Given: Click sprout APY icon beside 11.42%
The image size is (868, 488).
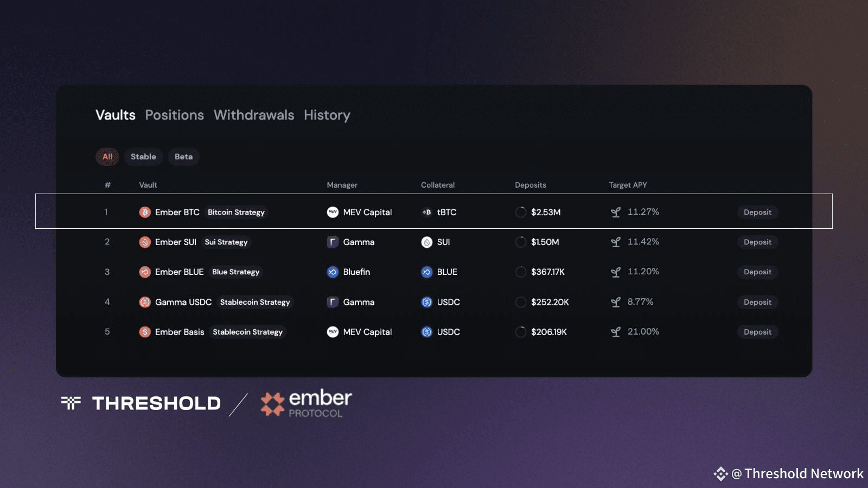Looking at the screenshot, I should tap(616, 242).
